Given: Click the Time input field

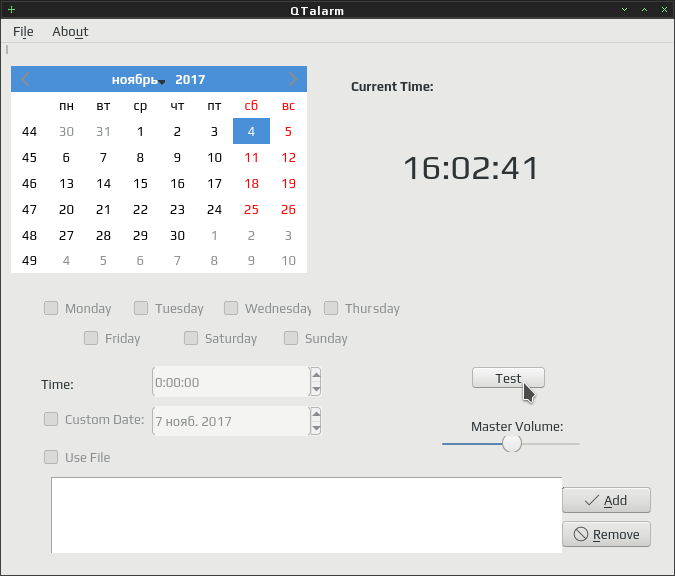Looking at the screenshot, I should pyautogui.click(x=231, y=382).
